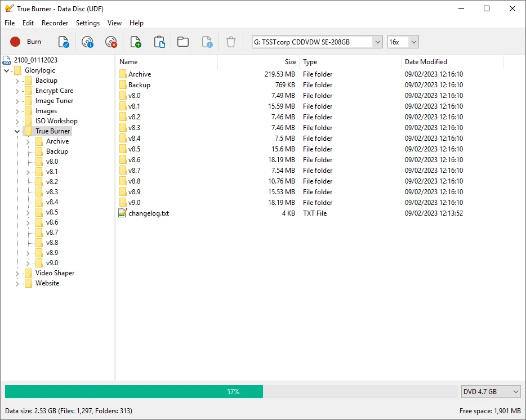This screenshot has height=420, width=526.
Task: Open the recorder drive dropdown
Action: point(377,42)
